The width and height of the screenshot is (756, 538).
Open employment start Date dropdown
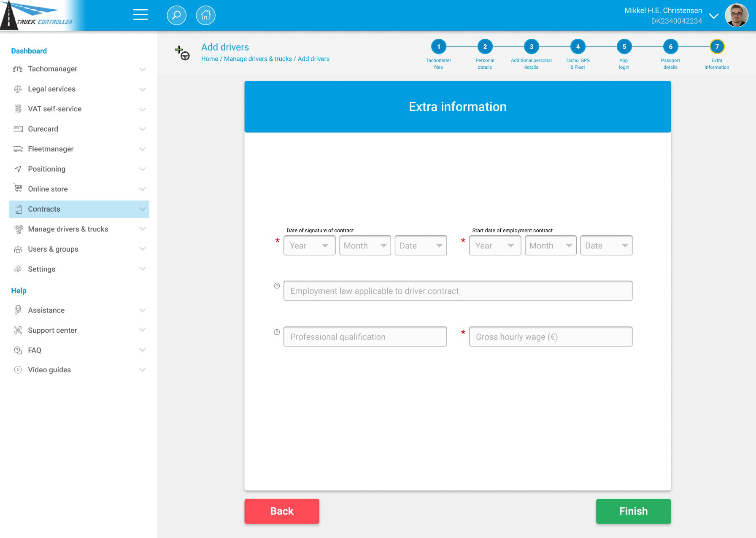point(606,245)
